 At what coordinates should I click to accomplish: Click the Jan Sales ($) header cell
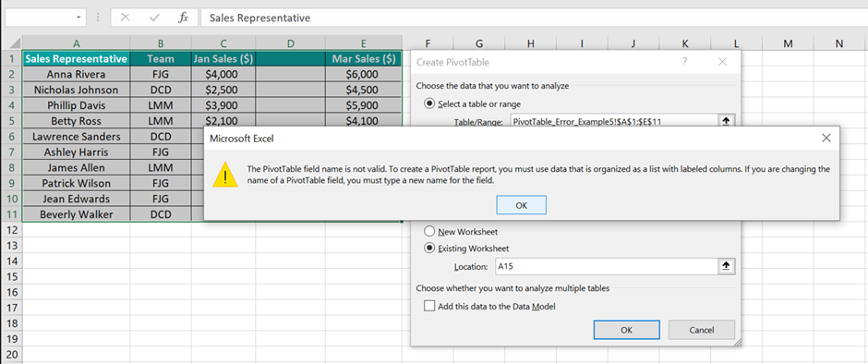coord(223,59)
